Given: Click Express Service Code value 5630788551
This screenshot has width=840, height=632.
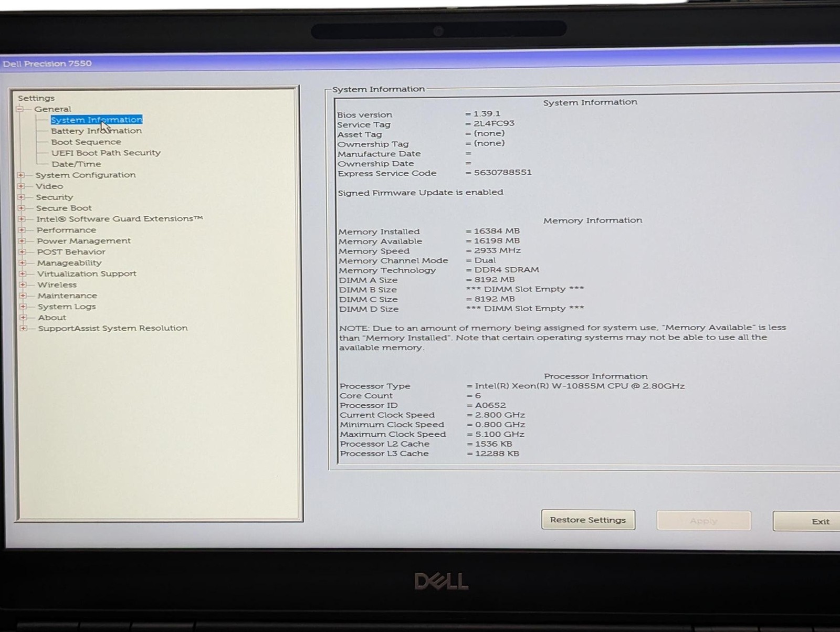Looking at the screenshot, I should click(x=502, y=172).
